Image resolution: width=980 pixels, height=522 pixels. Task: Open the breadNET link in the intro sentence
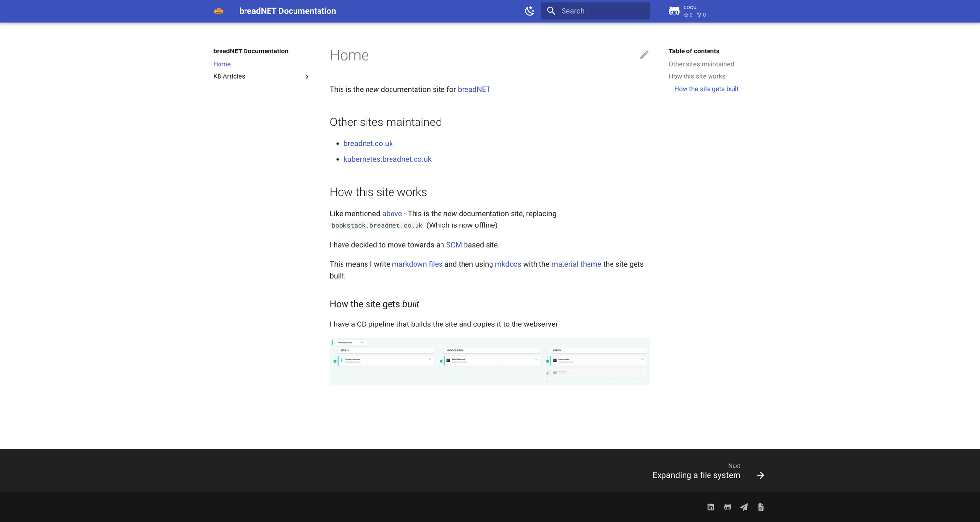click(x=474, y=89)
